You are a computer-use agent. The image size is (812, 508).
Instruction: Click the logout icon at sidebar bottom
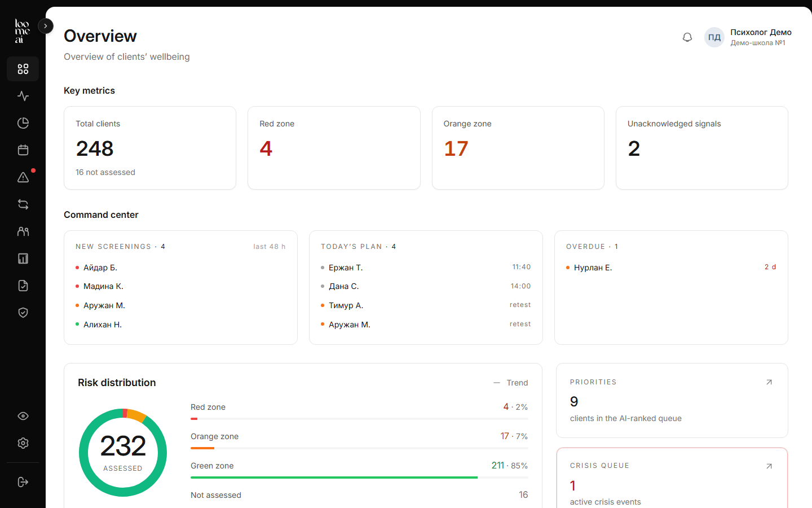click(23, 482)
